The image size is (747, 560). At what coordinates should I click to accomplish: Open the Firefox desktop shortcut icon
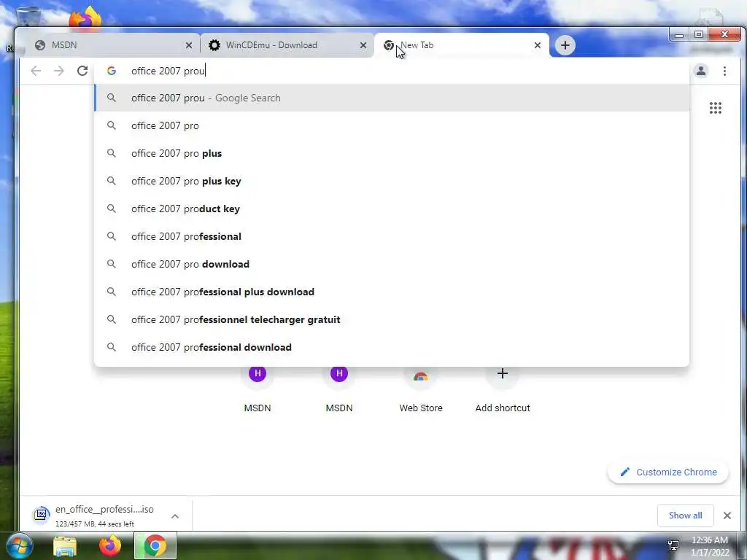(x=86, y=18)
